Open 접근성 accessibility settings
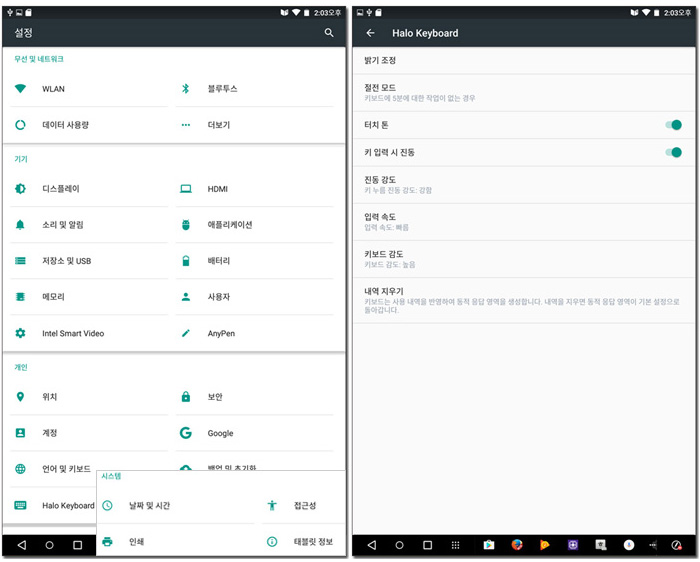 [x=304, y=505]
